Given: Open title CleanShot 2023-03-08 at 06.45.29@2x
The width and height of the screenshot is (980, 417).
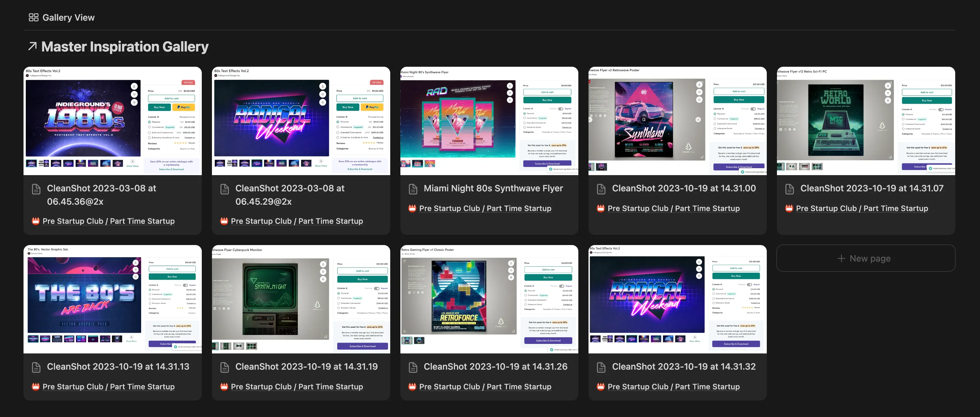Looking at the screenshot, I should (x=290, y=195).
